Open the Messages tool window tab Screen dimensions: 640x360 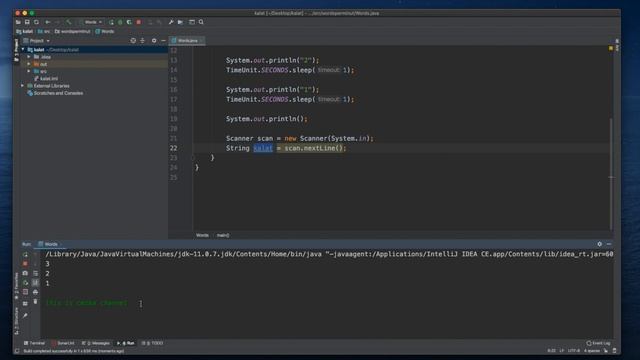tap(96, 343)
